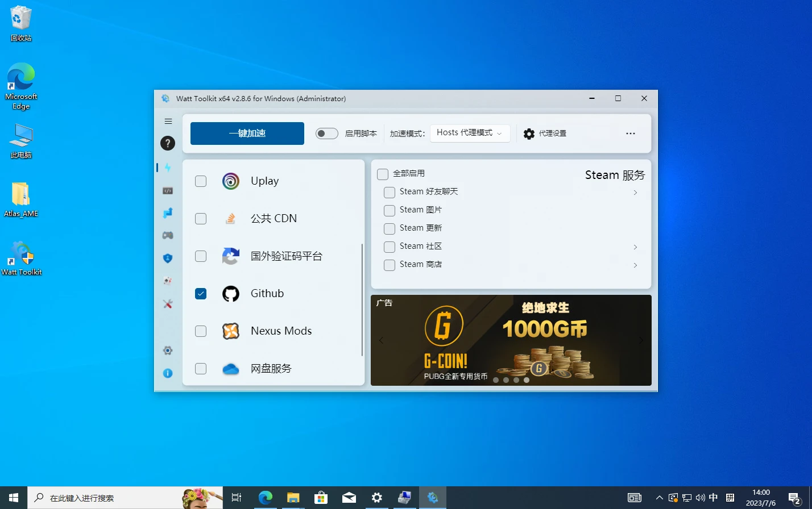The height and width of the screenshot is (509, 812).
Task: Check the 网盘服务 checkbox
Action: point(201,369)
